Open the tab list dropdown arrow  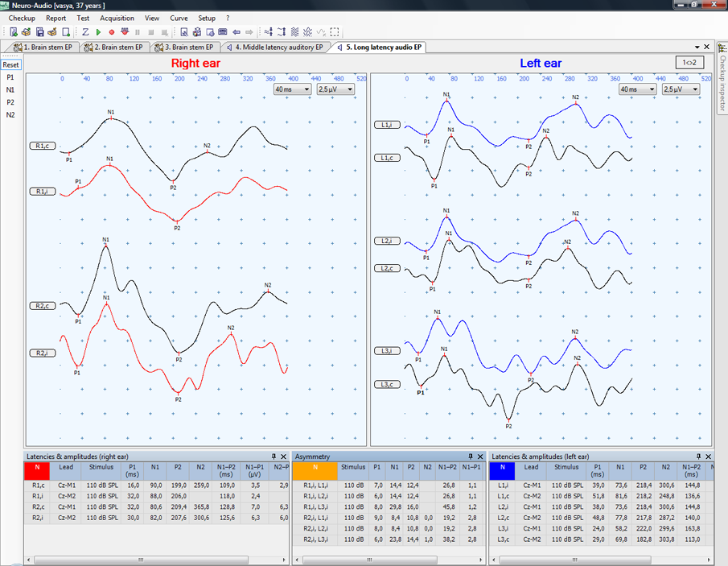(x=697, y=47)
